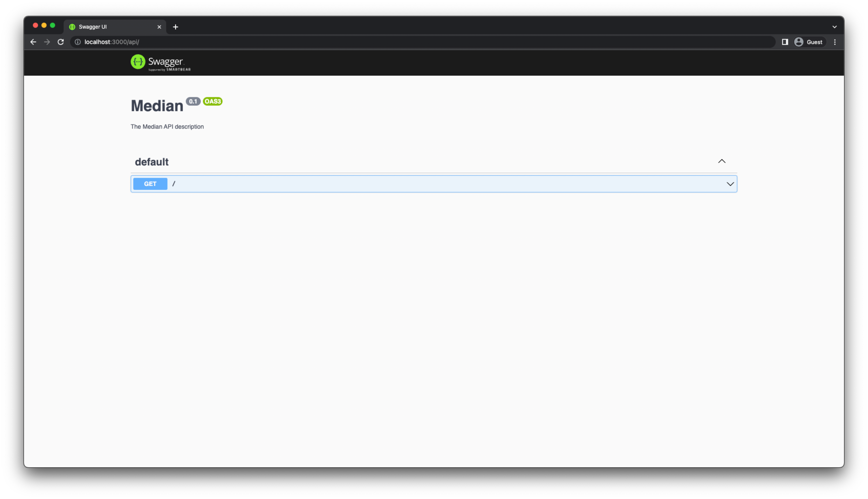Click the 0.1 version badge
The image size is (868, 499).
point(193,101)
